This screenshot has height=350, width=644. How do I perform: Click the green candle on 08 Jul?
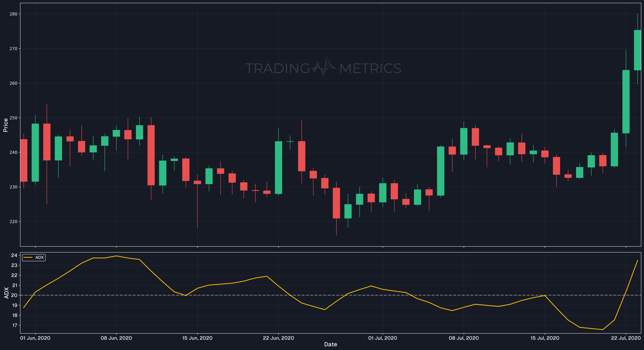click(x=464, y=141)
